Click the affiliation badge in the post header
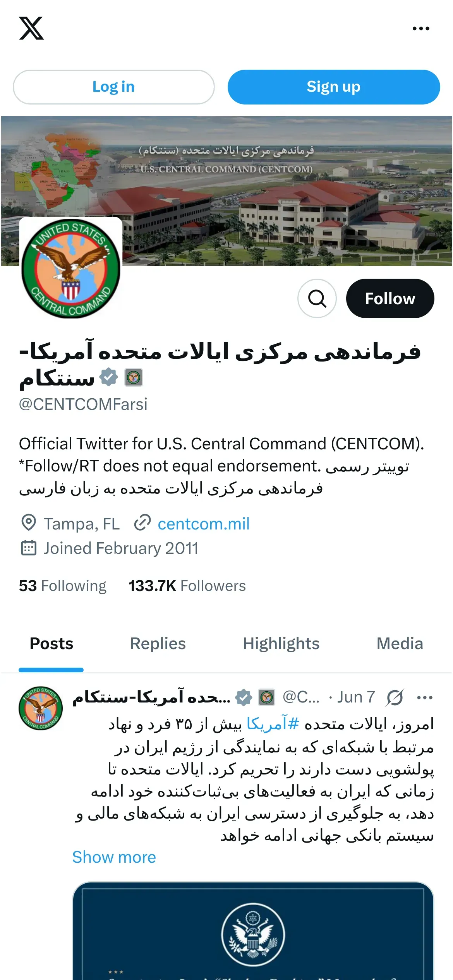 tap(266, 697)
